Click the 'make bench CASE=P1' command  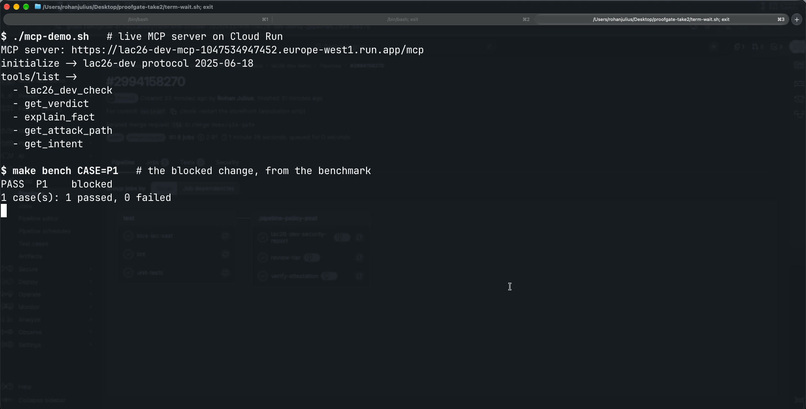pyautogui.click(x=65, y=171)
